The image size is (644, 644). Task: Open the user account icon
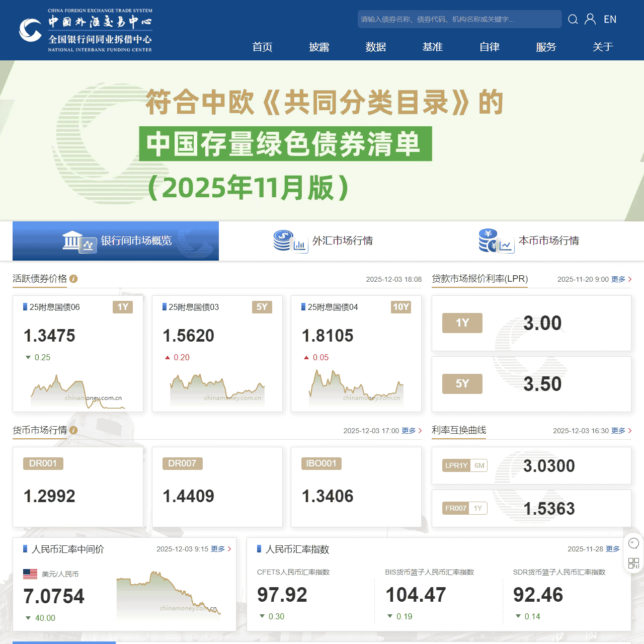pyautogui.click(x=590, y=19)
